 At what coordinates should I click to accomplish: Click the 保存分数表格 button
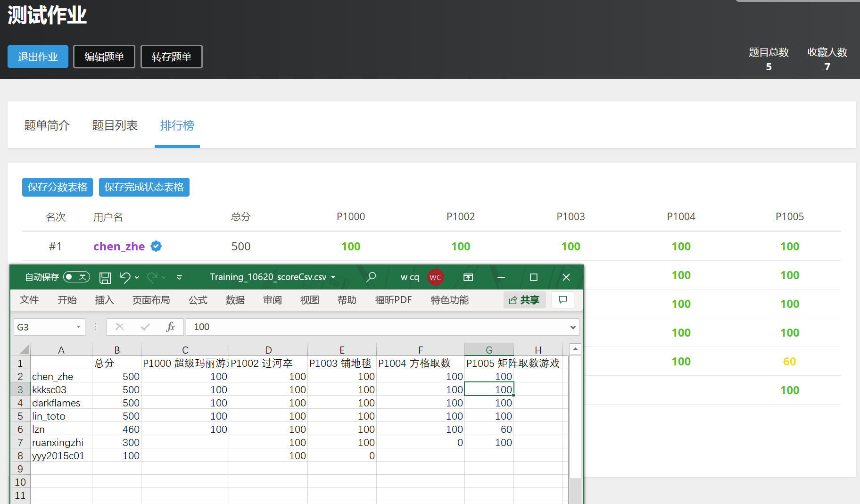(58, 187)
